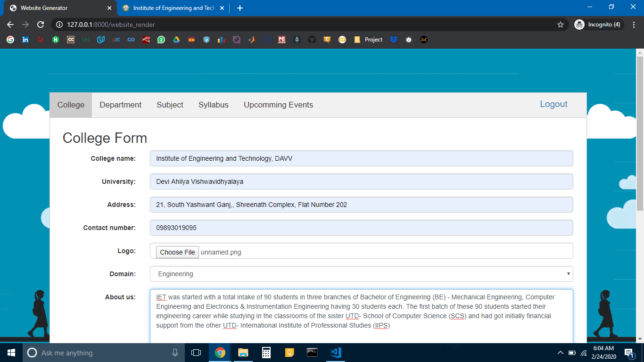Open Calculator from the taskbar
Image resolution: width=644 pixels, height=362 pixels.
point(266,353)
